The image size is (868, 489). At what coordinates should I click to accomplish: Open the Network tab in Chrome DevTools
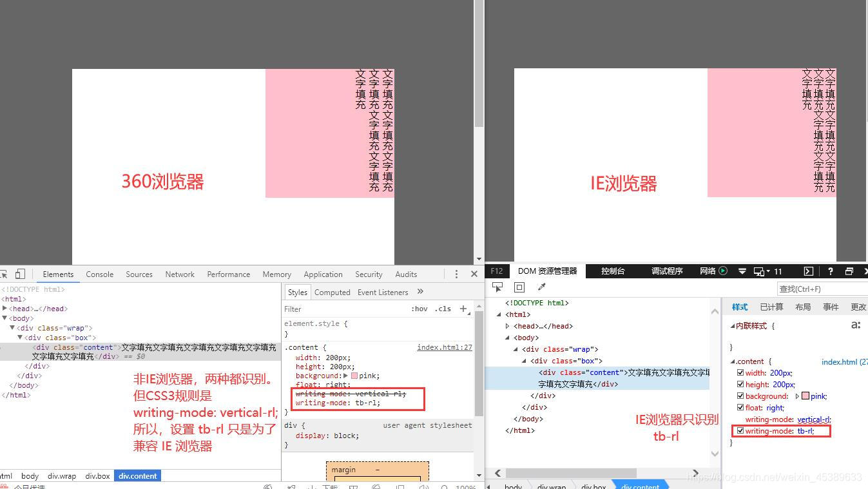tap(180, 274)
